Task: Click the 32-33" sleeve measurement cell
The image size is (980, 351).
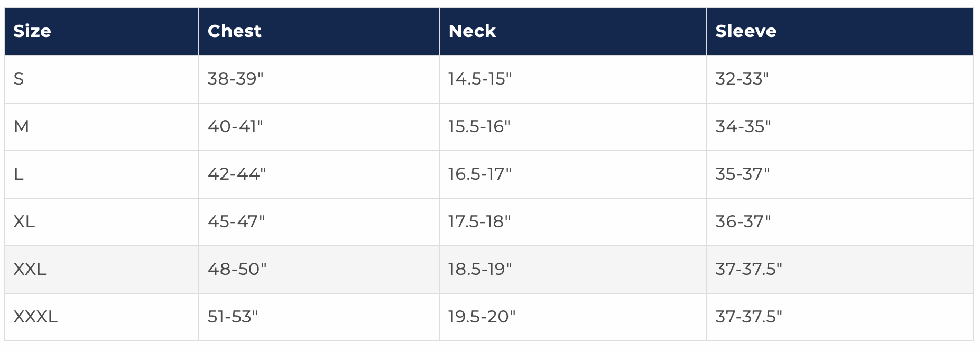Action: (742, 79)
